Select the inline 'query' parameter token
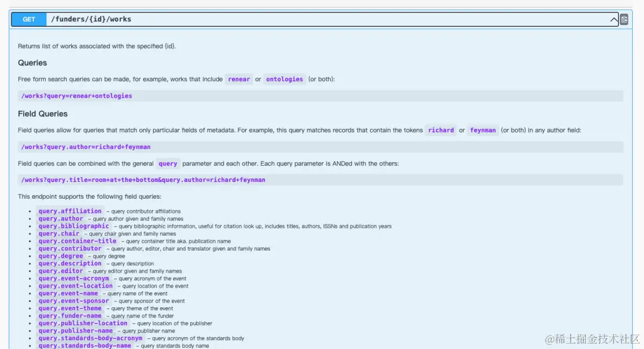The width and height of the screenshot is (644, 349). click(168, 163)
